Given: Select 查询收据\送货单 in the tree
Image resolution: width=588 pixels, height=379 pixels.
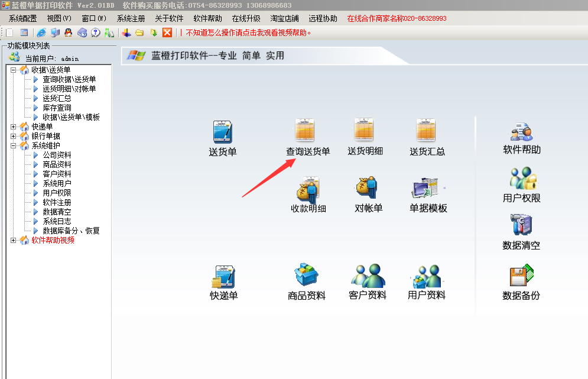Looking at the screenshot, I should click(x=69, y=79).
